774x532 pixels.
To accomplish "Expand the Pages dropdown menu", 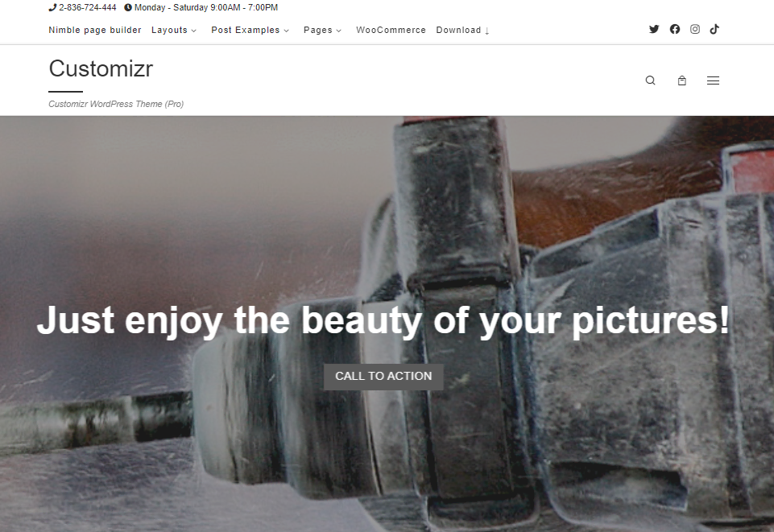I will [x=322, y=30].
